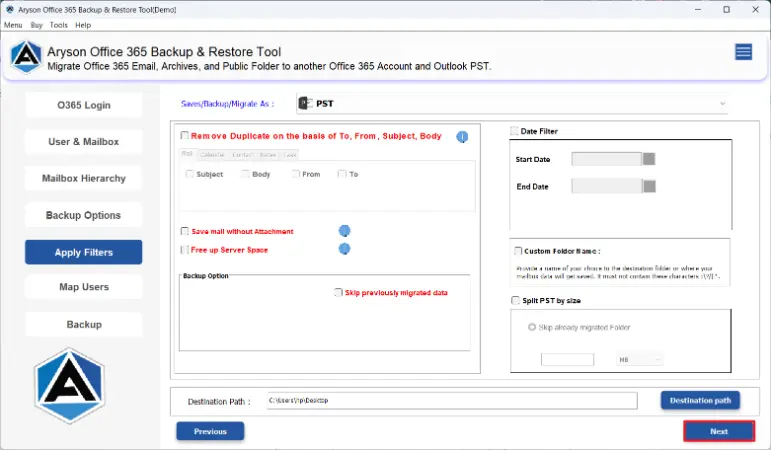Click the Start Date input field
The width and height of the screenshot is (771, 450).
(x=607, y=159)
